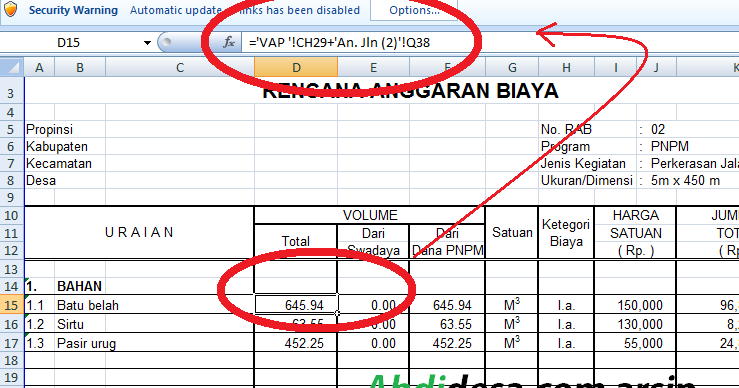Screen dimensions: 739x388
Task: Click the Options... button in warning bar
Action: click(414, 10)
